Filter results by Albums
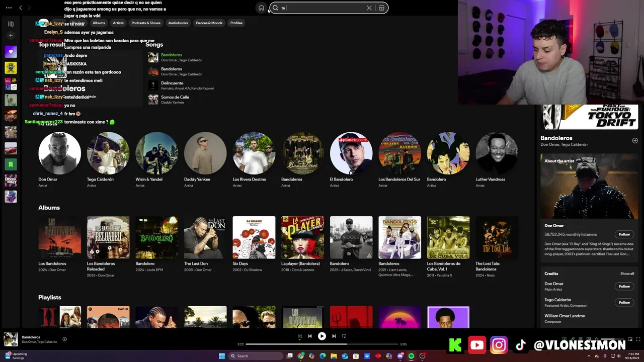The image size is (644, 362). [99, 23]
